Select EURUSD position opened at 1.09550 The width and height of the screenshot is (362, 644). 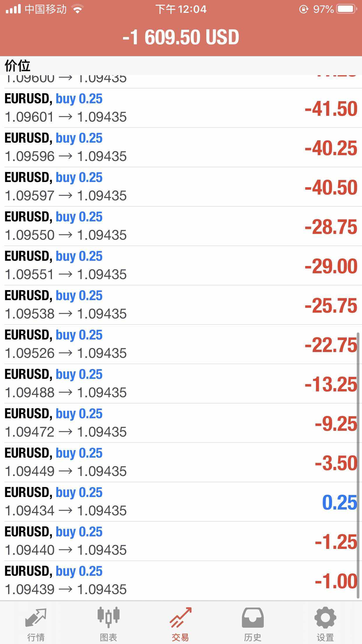coord(181,226)
